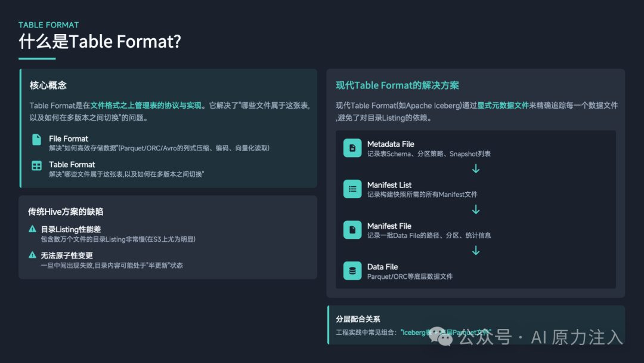Click the line "记录构建快照所需的所有Manifest文件"
The height and width of the screenshot is (363, 644).
(x=422, y=195)
